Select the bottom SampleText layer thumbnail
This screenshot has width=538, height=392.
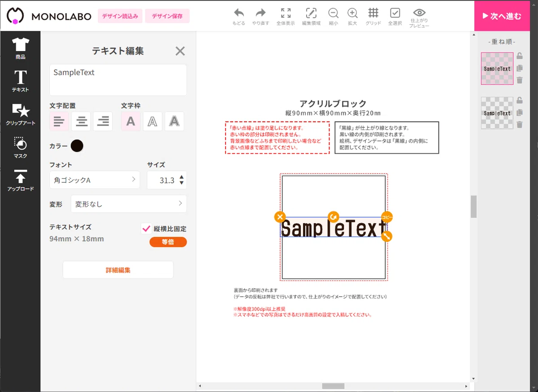pos(497,113)
